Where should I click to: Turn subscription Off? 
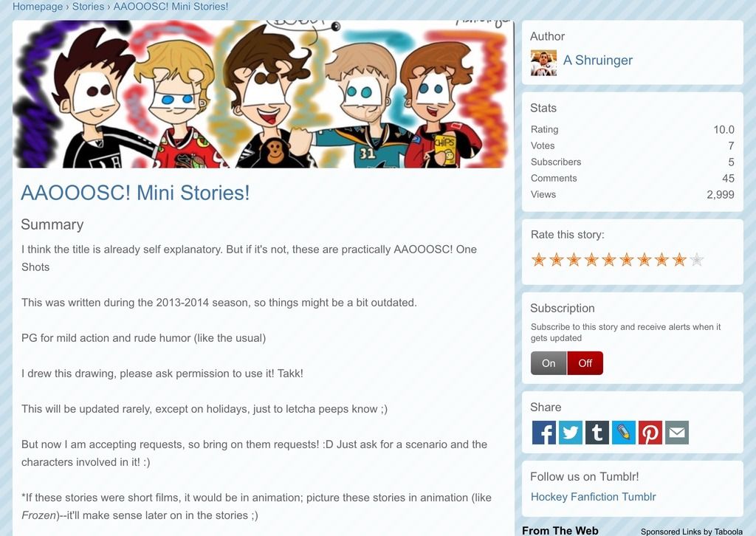click(585, 363)
